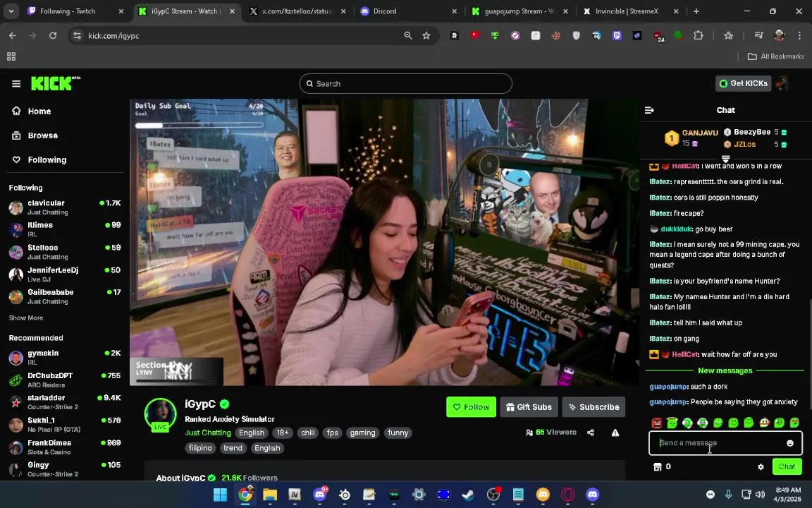Click the filipino tag
The height and width of the screenshot is (508, 812).
200,448
